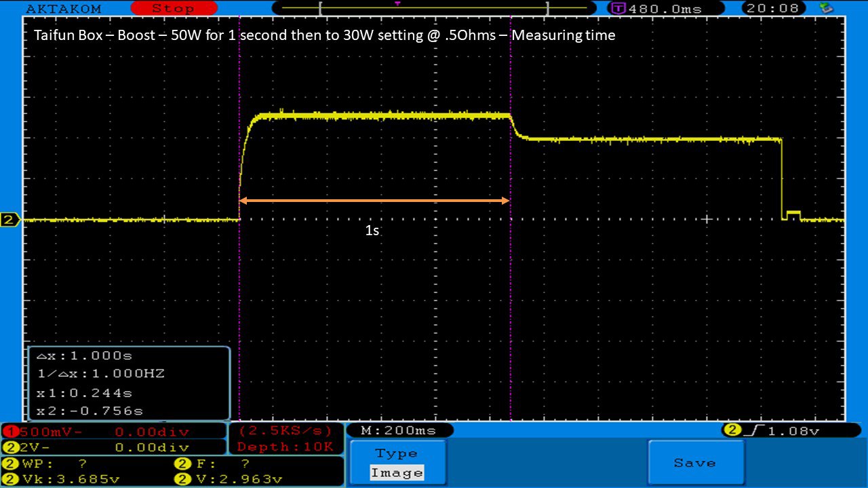
Task: Select the red channel 1 indicator icon
Action: (x=9, y=432)
